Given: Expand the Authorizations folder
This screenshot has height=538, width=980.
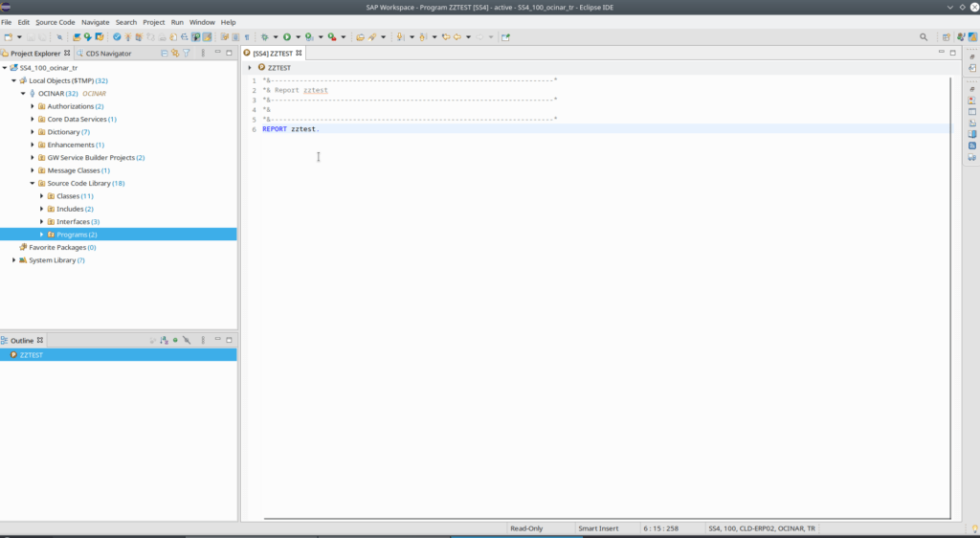Looking at the screenshot, I should click(x=33, y=106).
